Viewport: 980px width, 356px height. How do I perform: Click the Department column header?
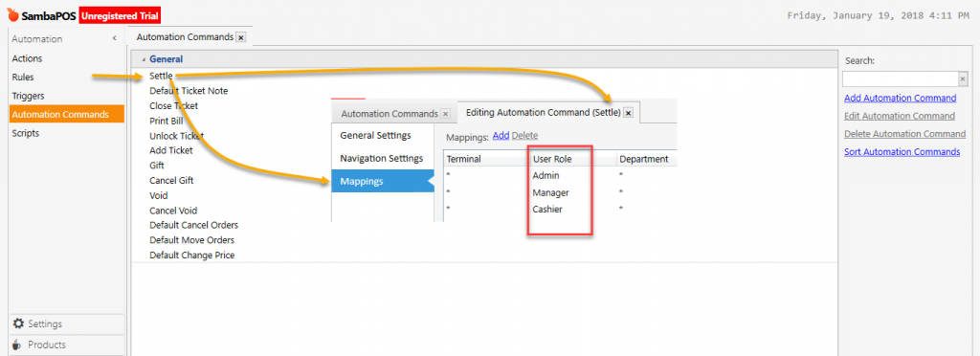pos(644,159)
